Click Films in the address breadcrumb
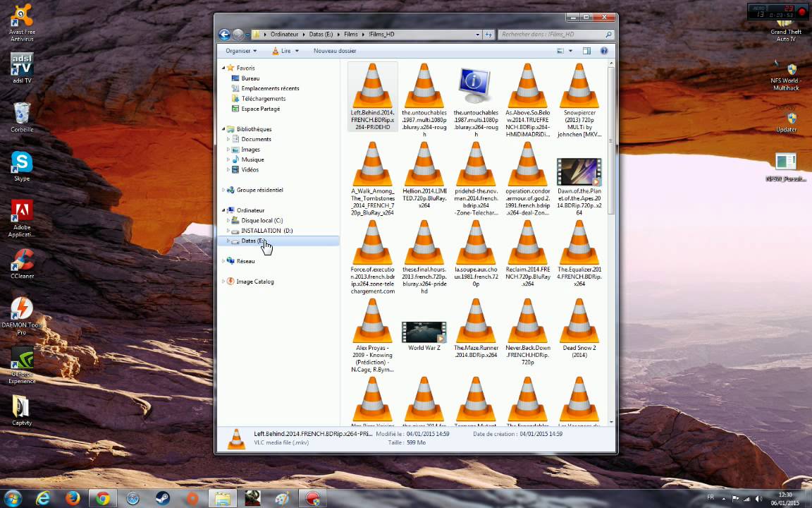The height and width of the screenshot is (508, 812). click(350, 34)
